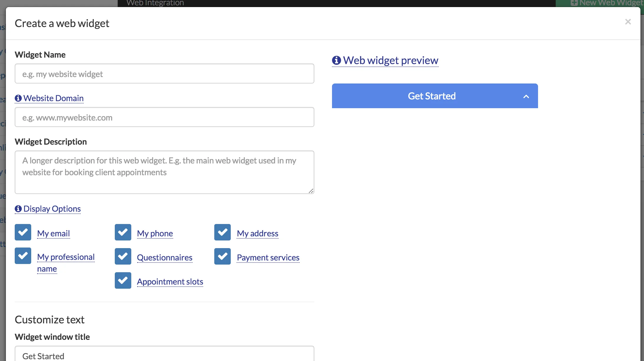Viewport: 644px width, 361px height.
Task: Toggle the Questionnaires checkbox
Action: click(123, 256)
